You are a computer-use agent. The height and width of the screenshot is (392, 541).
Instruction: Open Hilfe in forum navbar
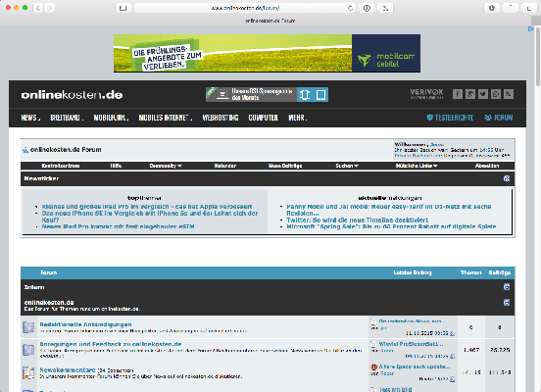[x=116, y=166]
